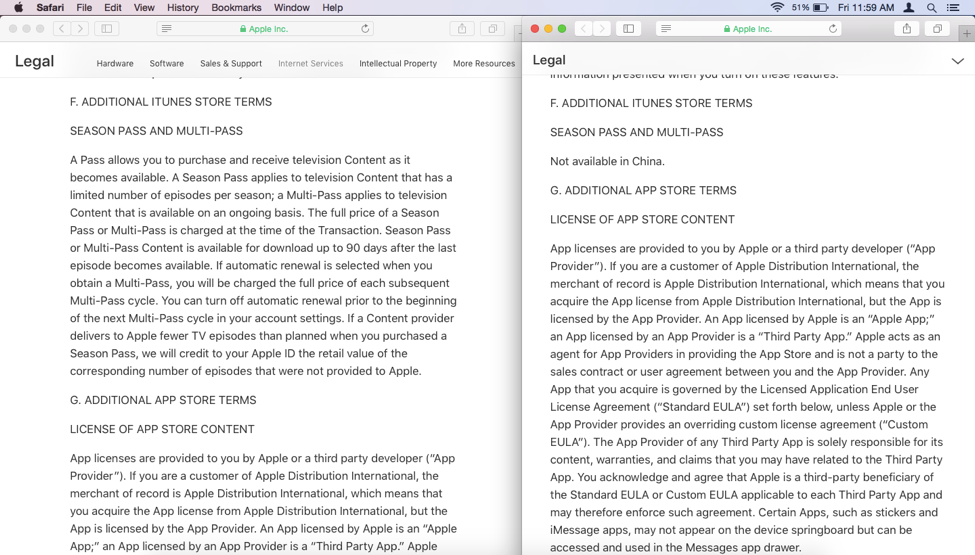Show all tabs in left Safari window
The width and height of the screenshot is (975, 555).
click(x=492, y=29)
